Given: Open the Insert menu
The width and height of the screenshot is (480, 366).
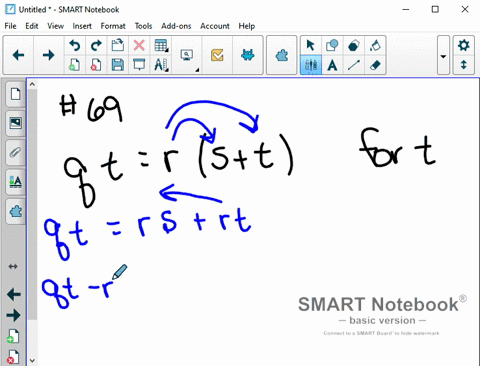Looking at the screenshot, I should 82,26.
